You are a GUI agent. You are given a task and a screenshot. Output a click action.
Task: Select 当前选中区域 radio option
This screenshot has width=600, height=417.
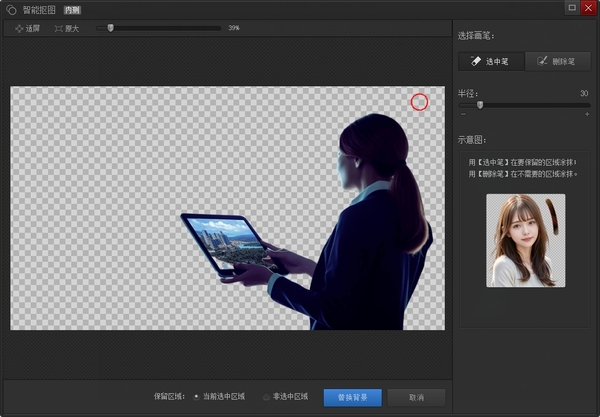click(195, 397)
